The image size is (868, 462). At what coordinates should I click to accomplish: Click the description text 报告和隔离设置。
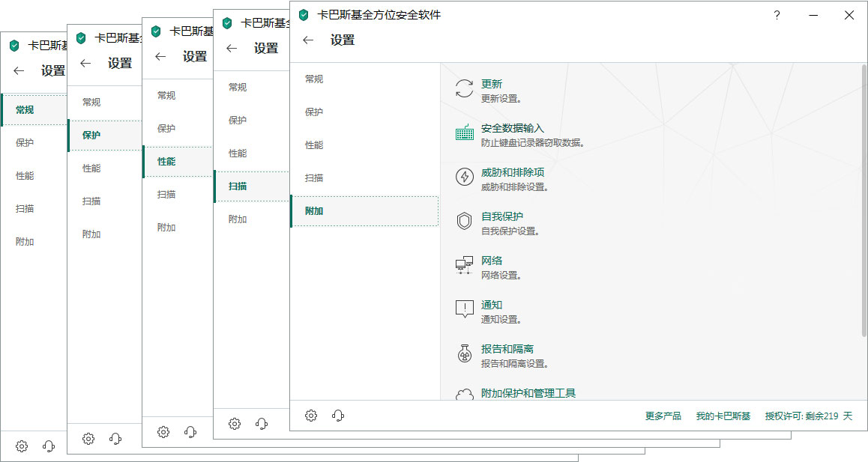point(515,363)
